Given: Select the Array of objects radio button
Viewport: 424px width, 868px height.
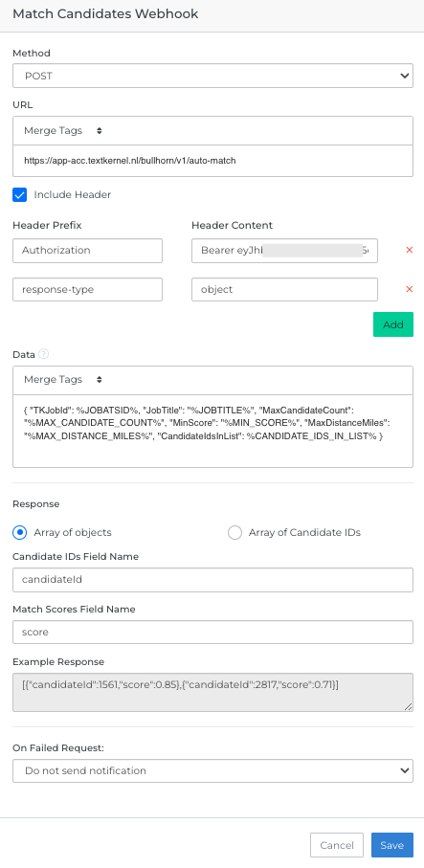Looking at the screenshot, I should coord(20,532).
